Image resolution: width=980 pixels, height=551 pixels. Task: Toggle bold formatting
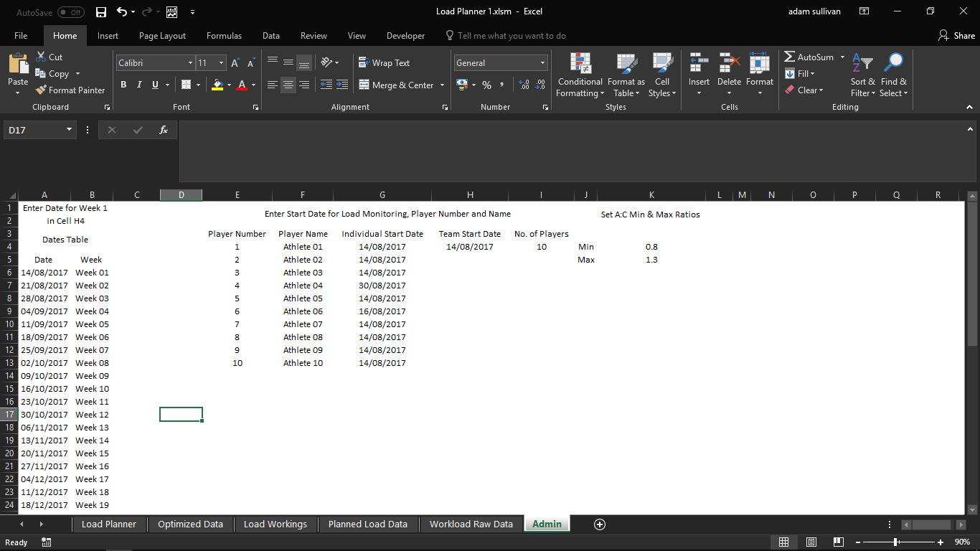123,85
